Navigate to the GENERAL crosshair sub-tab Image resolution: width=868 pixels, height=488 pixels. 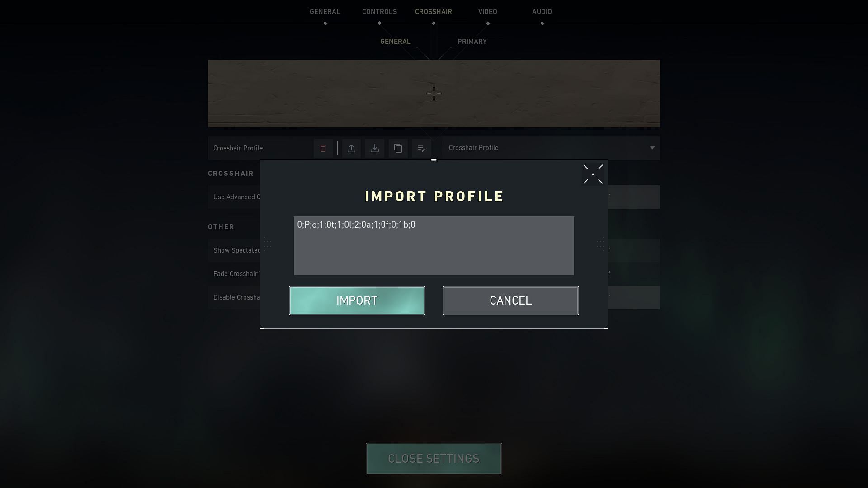tap(395, 41)
